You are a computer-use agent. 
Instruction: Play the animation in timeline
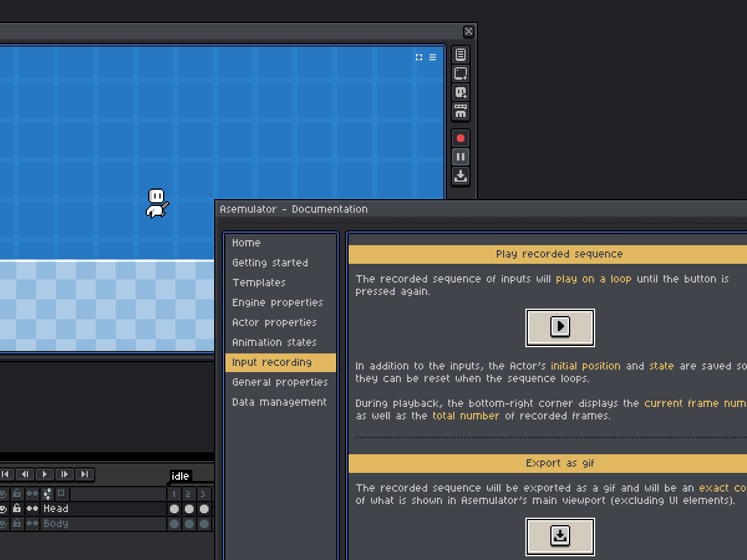point(45,474)
